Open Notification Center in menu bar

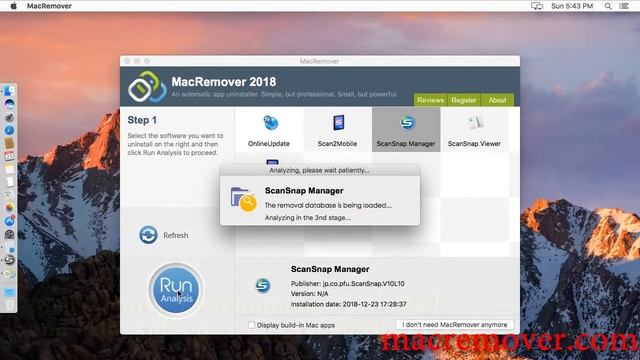coord(624,6)
